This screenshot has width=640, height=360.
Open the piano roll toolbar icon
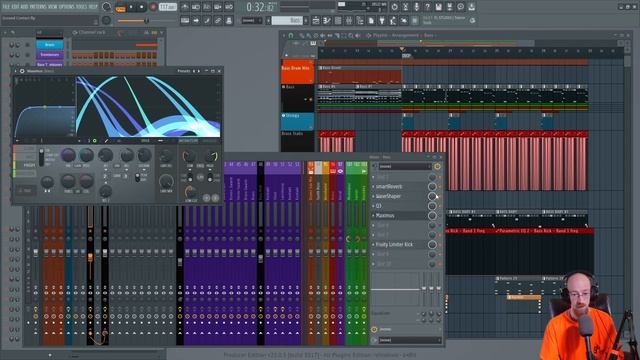[x=327, y=20]
